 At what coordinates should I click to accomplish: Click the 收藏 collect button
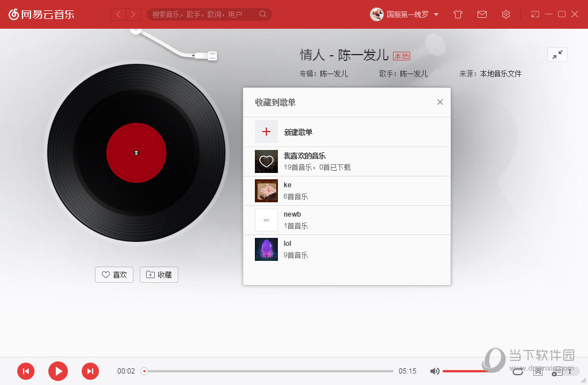[159, 275]
